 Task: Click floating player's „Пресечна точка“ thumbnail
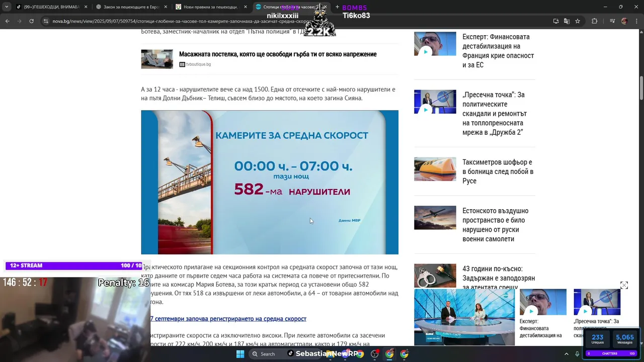597,302
